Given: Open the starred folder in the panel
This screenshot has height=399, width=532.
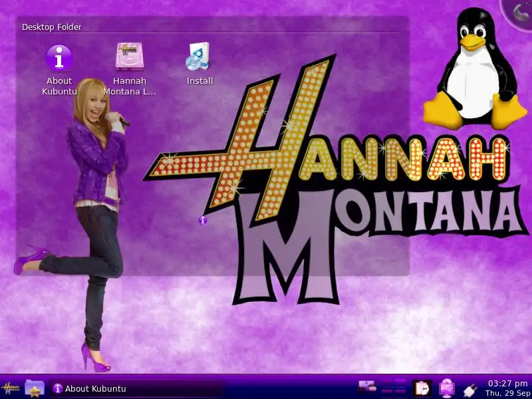Looking at the screenshot, I should click(x=35, y=388).
